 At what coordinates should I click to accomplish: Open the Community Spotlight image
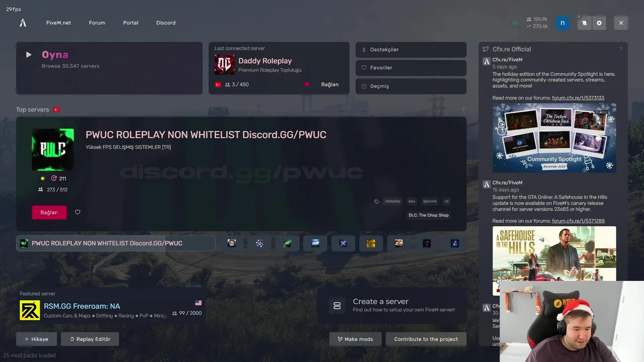554,138
